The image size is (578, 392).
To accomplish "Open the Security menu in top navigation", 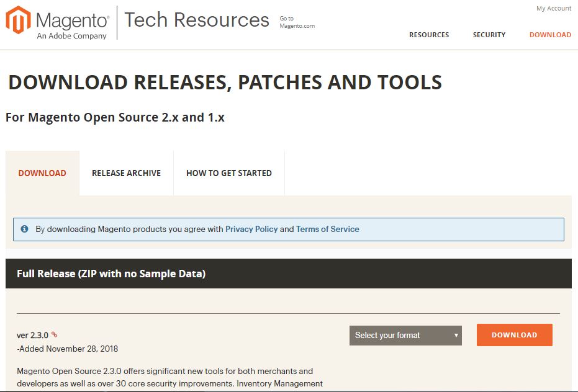I will pyautogui.click(x=489, y=35).
